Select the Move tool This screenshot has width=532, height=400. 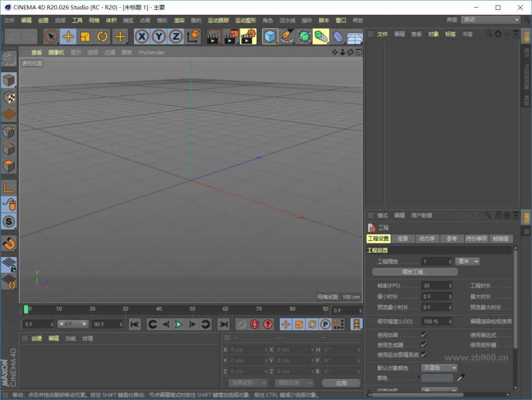tap(68, 36)
